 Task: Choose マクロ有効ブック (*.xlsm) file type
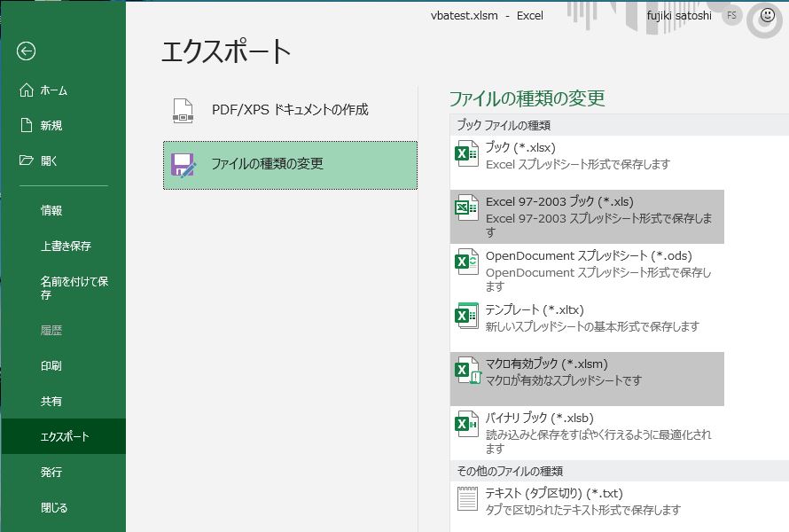pos(587,379)
